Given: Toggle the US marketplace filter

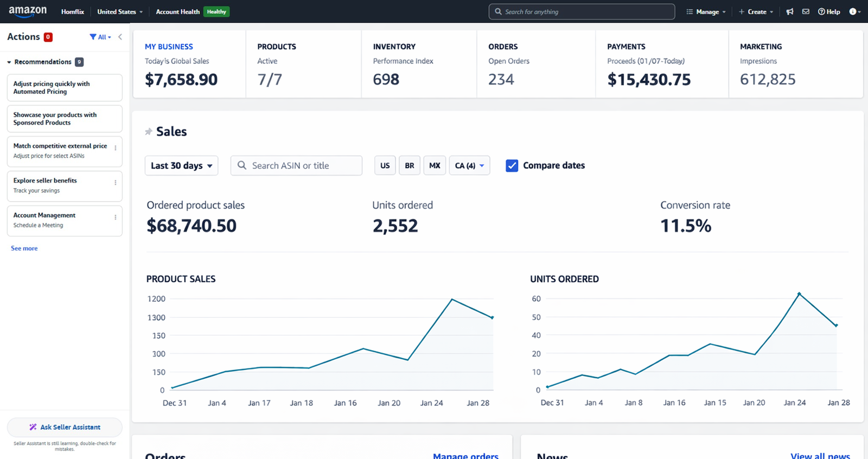Looking at the screenshot, I should click(385, 166).
